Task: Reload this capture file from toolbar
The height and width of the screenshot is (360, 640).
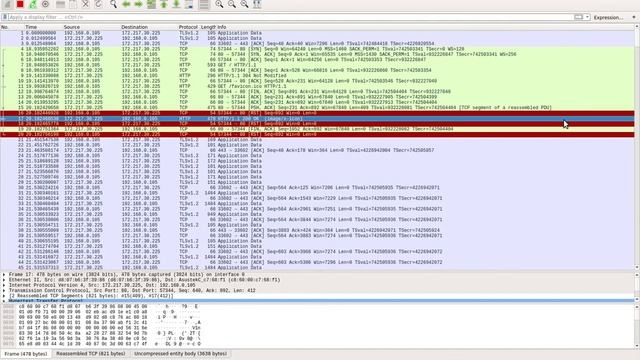Action: 98,4
